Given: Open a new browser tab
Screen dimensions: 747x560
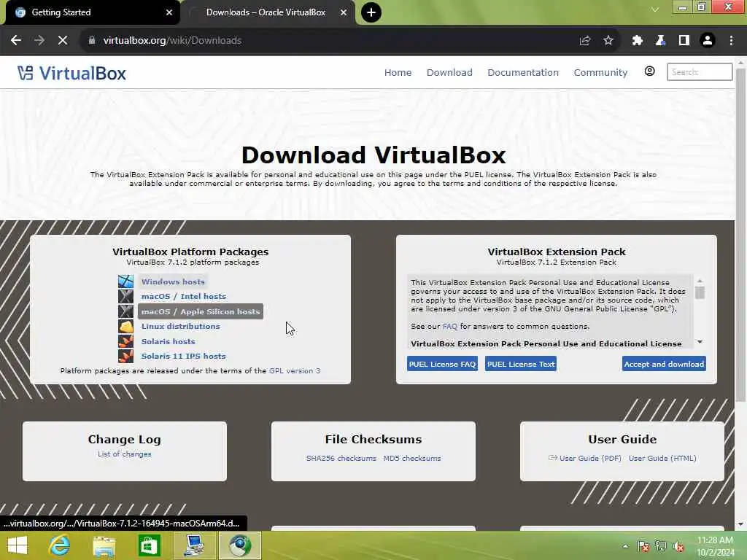Looking at the screenshot, I should [x=371, y=12].
